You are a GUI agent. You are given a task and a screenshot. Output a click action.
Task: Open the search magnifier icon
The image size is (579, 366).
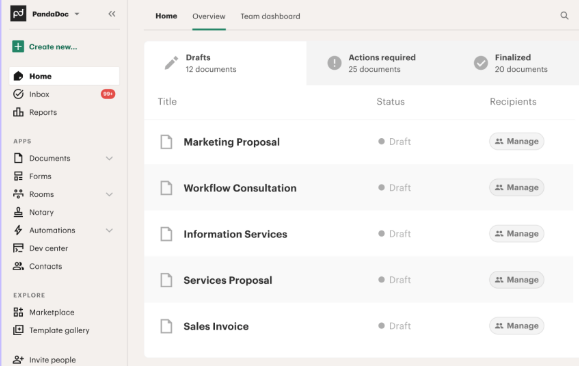coord(564,16)
